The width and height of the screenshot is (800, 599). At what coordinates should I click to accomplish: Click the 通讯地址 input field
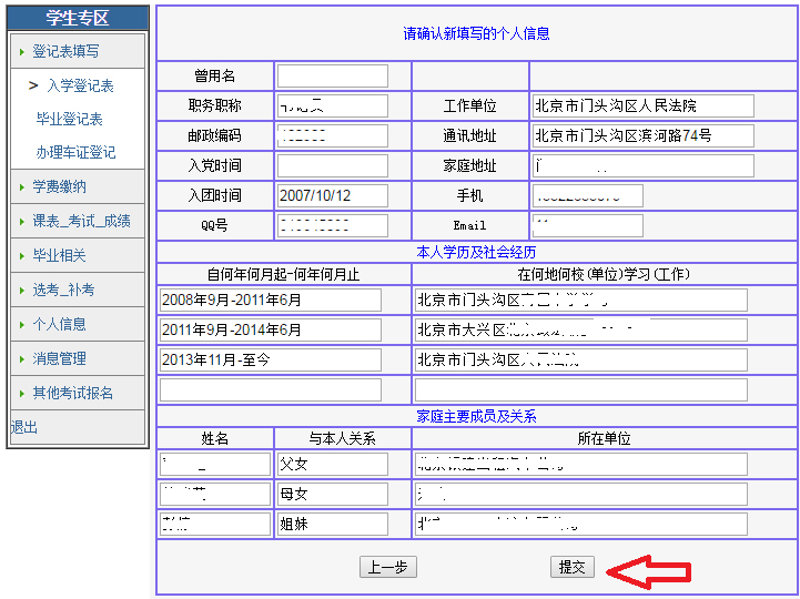641,136
